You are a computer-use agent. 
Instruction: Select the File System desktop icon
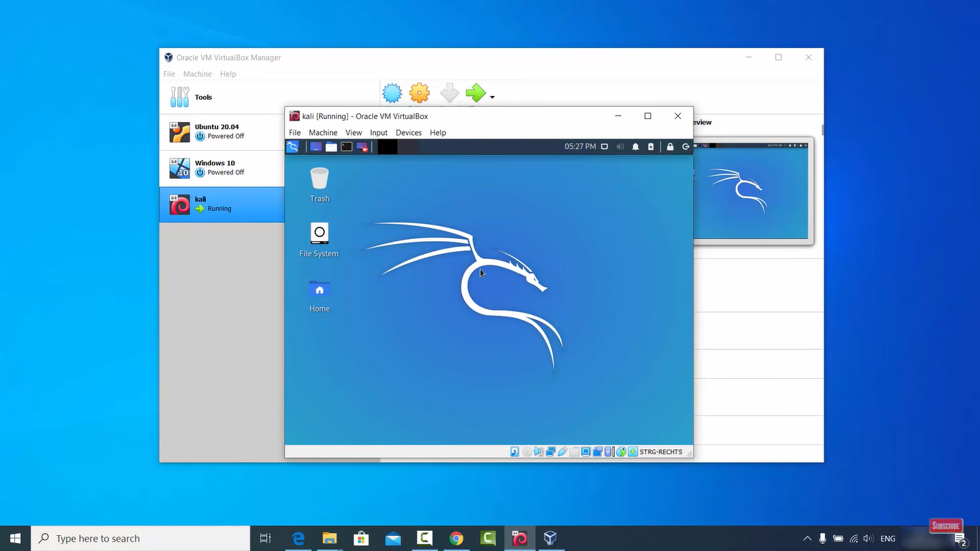coord(319,240)
